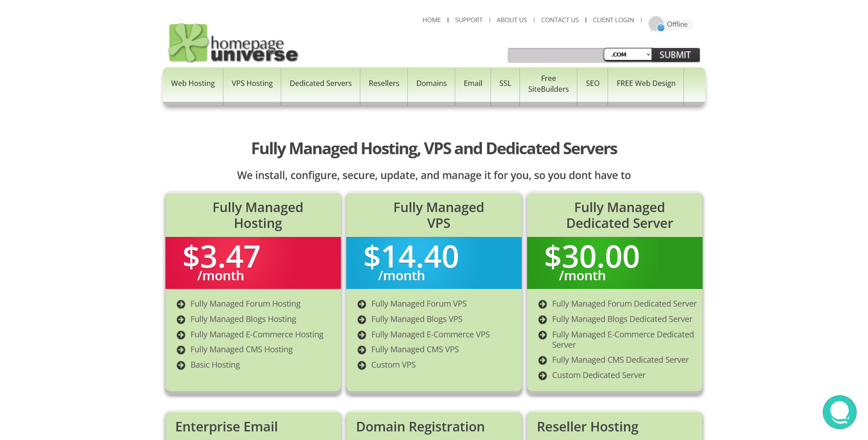The height and width of the screenshot is (440, 868).
Task: Click arrow icon beside Basic Hosting
Action: [x=181, y=365]
